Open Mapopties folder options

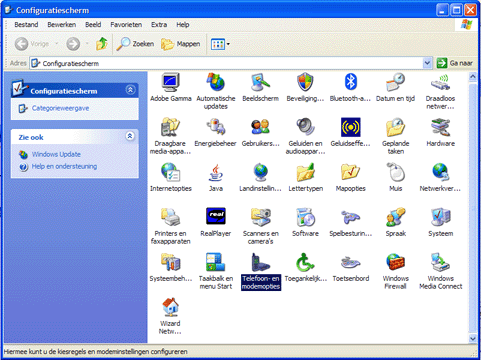pos(350,172)
